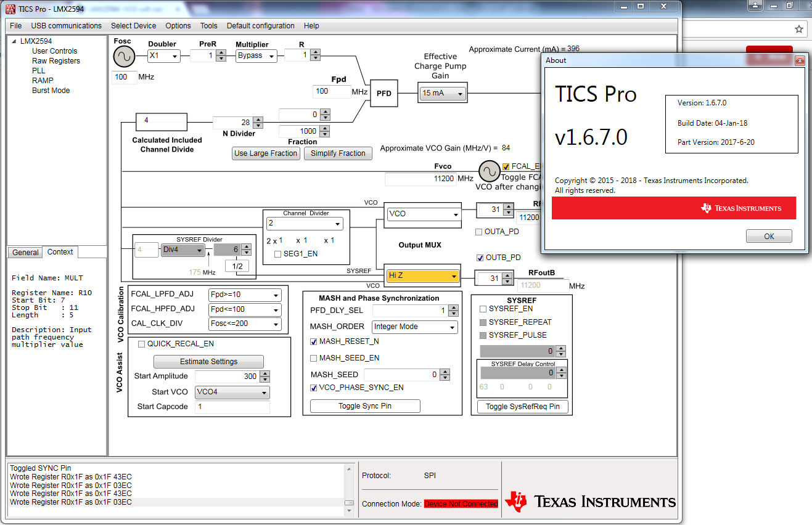Enable the MASH_SEED_EN checkbox
812x525 pixels.
tap(314, 358)
